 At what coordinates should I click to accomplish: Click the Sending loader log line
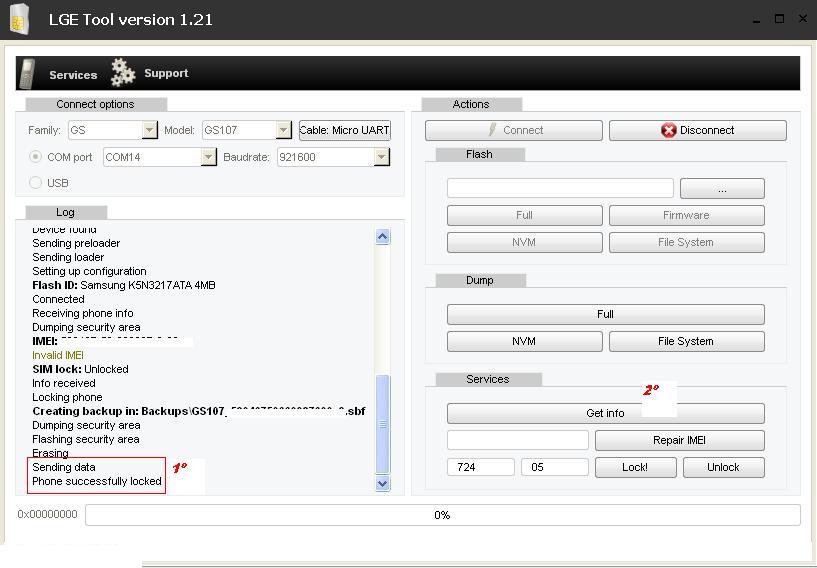tap(68, 257)
